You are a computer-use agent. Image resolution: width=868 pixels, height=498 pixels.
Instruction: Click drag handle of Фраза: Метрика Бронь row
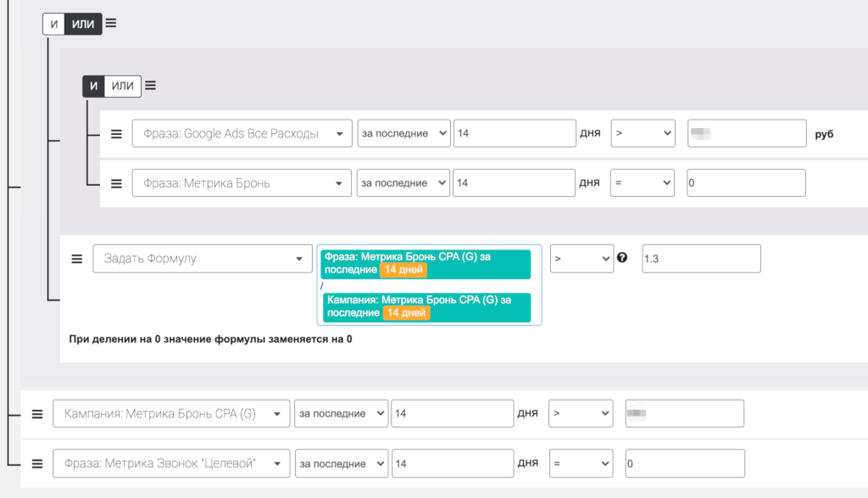[116, 183]
